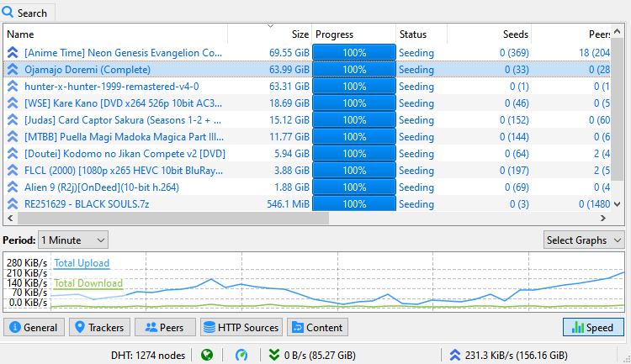Show the Content tab

tap(317, 327)
